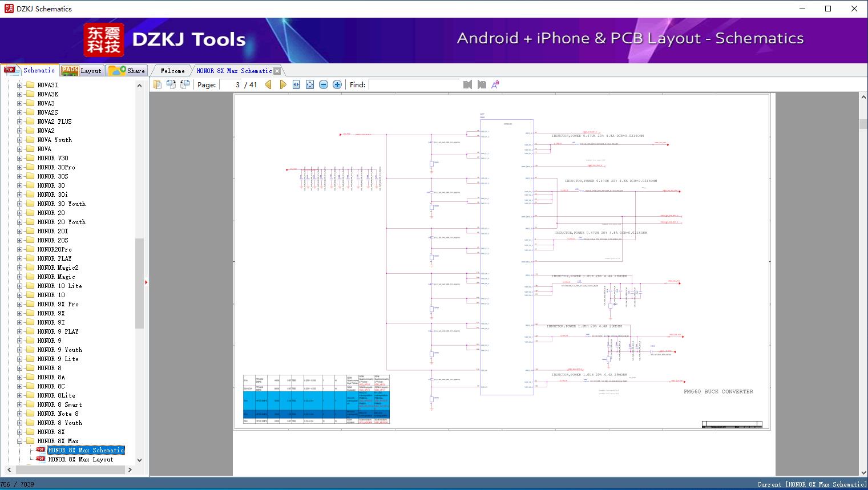Click the find previous icon
This screenshot has height=490, width=868.
(467, 84)
